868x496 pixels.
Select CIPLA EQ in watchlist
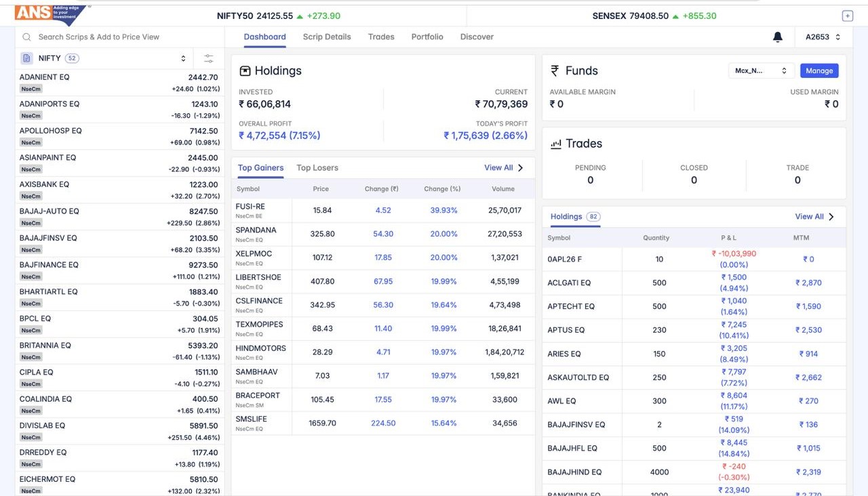(119, 377)
